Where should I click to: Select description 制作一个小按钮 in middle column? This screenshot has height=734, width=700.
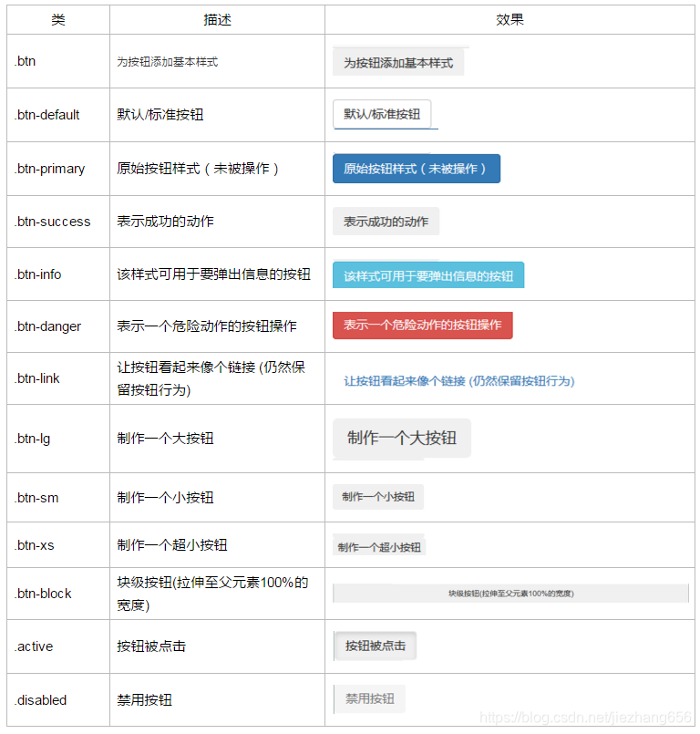(x=165, y=497)
